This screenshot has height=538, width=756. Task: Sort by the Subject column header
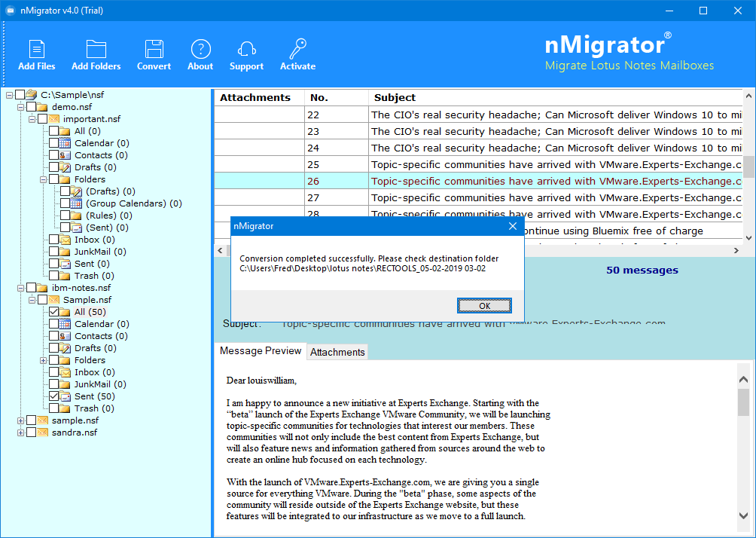pos(556,97)
